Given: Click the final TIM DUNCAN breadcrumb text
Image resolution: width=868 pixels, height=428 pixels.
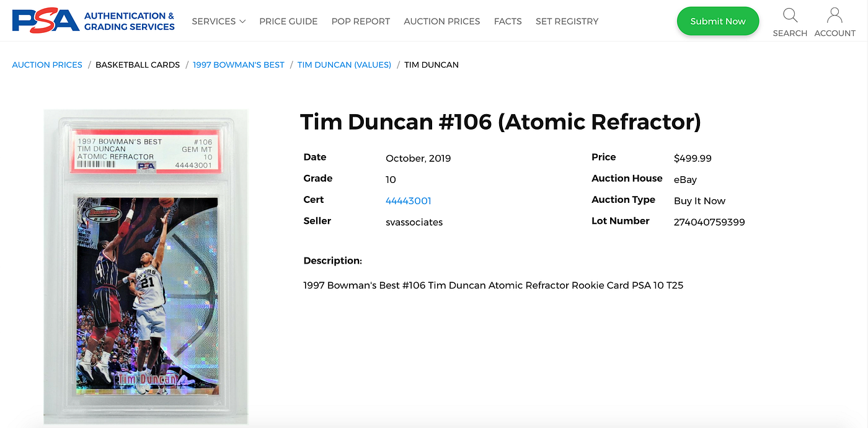Looking at the screenshot, I should coord(432,65).
